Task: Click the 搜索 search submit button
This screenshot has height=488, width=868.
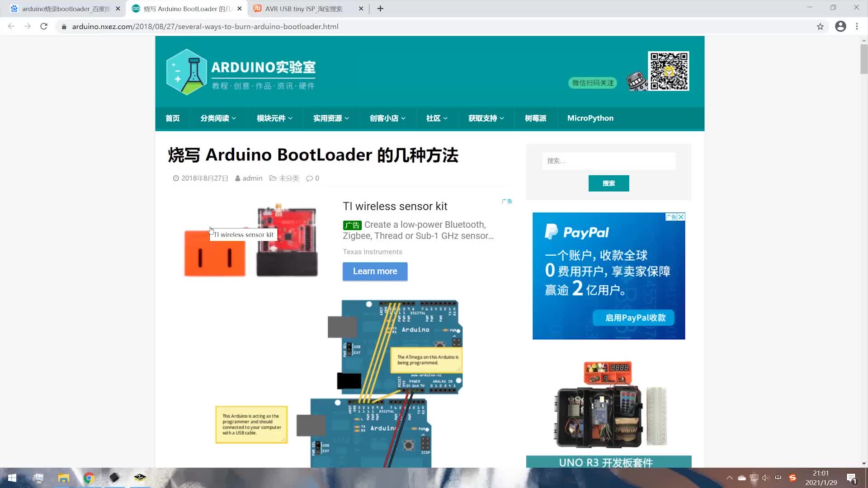Action: (x=609, y=183)
